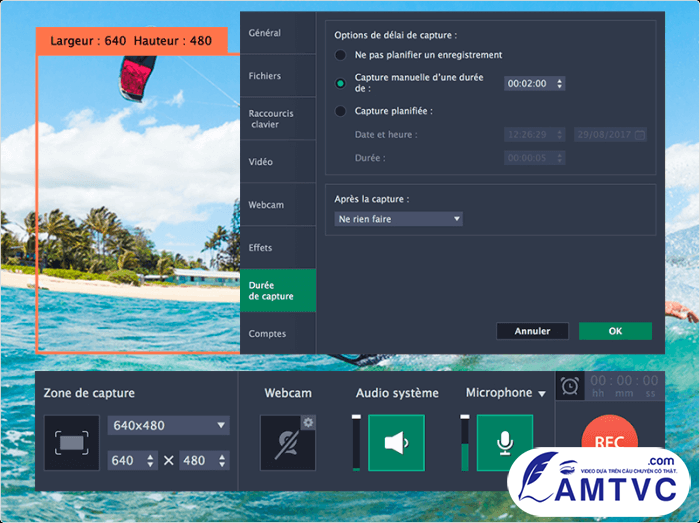Select the Durée de capture tab
The height and width of the screenshot is (523, 700).
[x=278, y=291]
